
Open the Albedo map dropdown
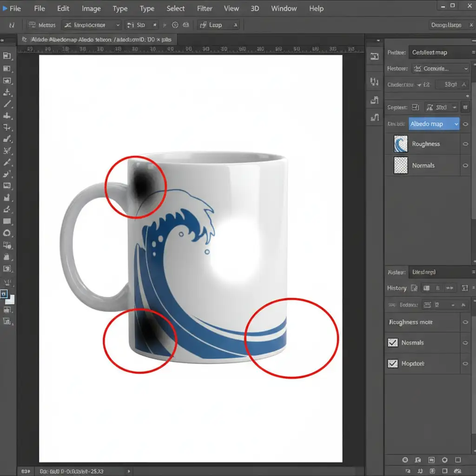(434, 124)
